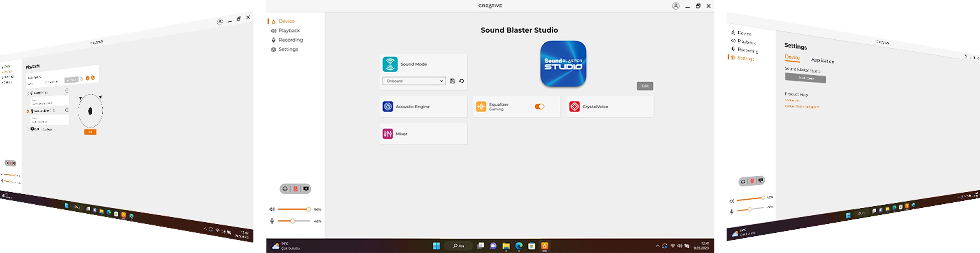This screenshot has height=253, width=980.
Task: Expand the Onboard sound mode dropdown
Action: tap(414, 81)
